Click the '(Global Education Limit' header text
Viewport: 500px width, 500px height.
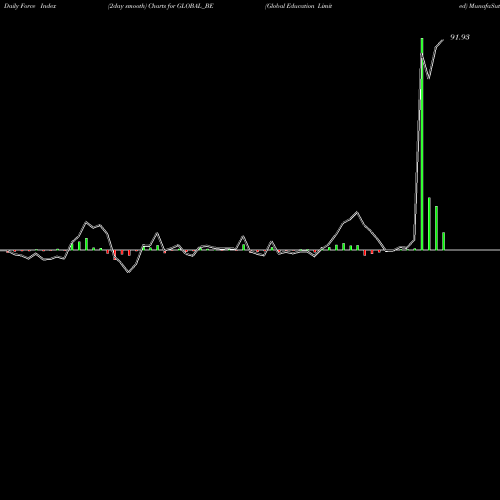298,6
